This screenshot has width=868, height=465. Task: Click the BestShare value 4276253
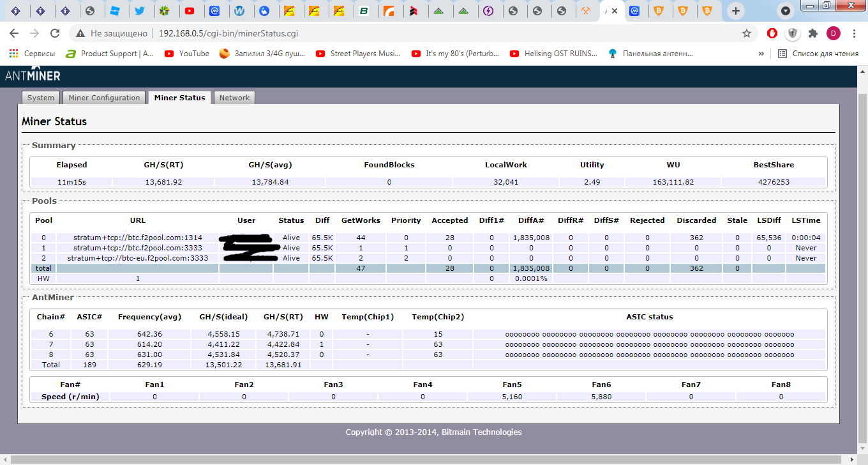point(774,182)
